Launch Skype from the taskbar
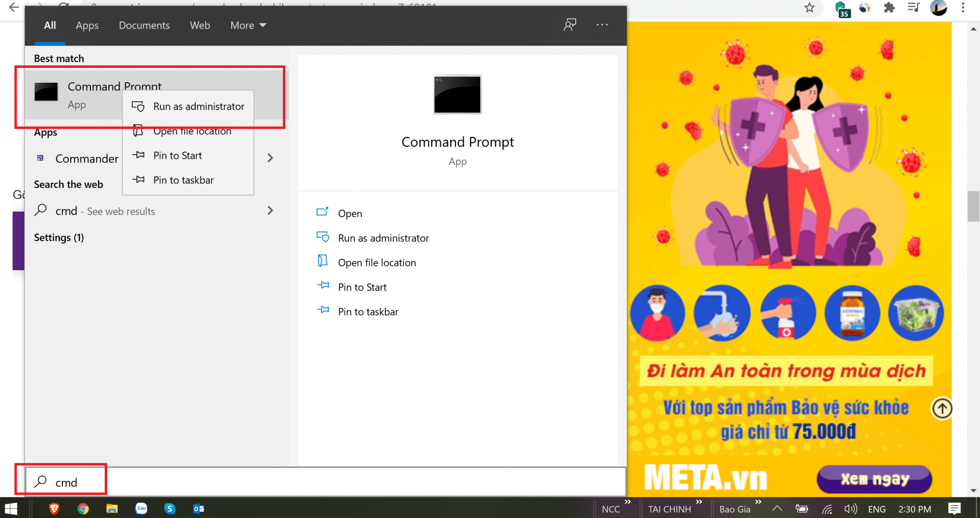980x518 pixels. 170,508
